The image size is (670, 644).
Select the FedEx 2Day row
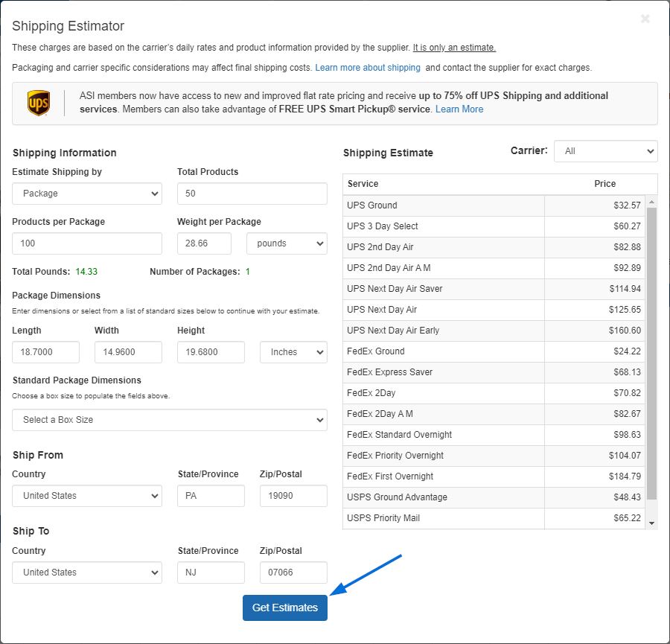[x=494, y=394]
